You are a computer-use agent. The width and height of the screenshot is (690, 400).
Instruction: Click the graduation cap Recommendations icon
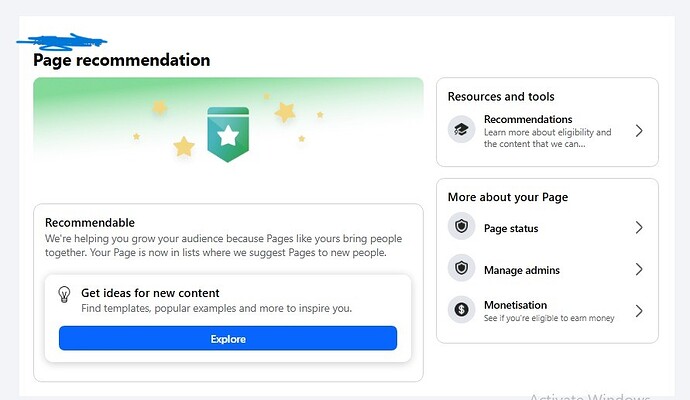[x=461, y=130]
